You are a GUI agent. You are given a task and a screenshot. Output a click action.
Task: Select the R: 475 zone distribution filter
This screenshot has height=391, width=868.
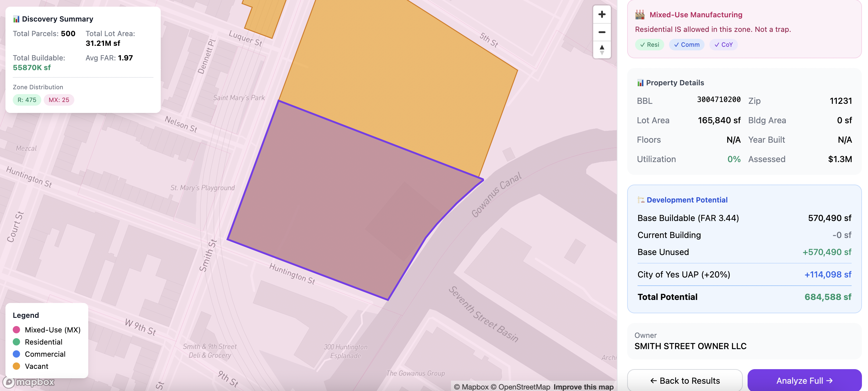point(27,100)
